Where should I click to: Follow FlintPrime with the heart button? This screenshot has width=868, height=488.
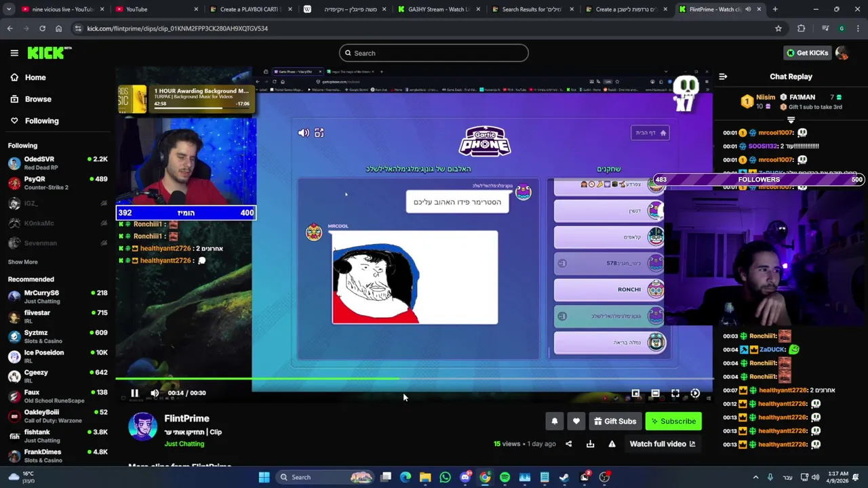[x=576, y=421]
